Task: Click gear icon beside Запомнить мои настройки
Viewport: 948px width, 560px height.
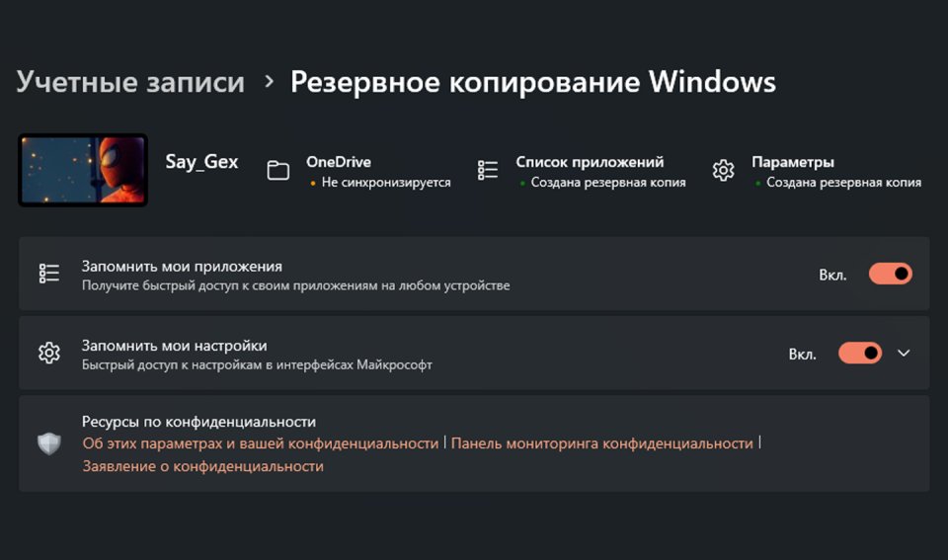Action: click(x=49, y=353)
